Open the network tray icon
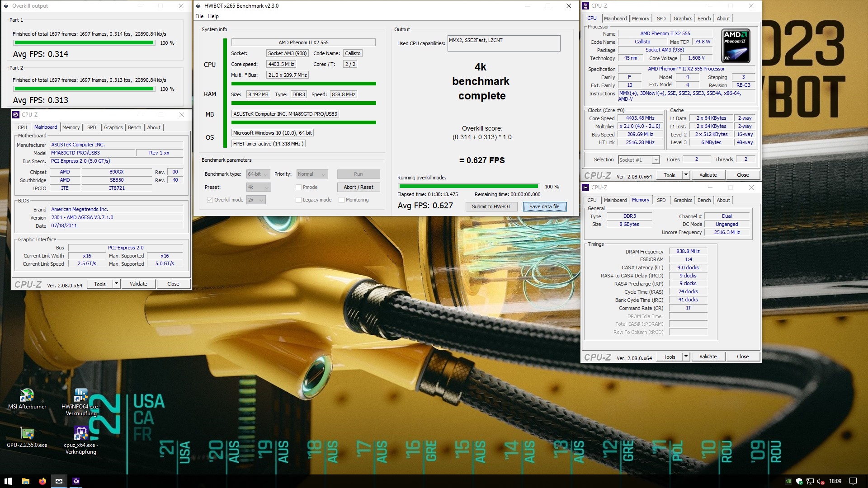The width and height of the screenshot is (868, 488). (810, 481)
